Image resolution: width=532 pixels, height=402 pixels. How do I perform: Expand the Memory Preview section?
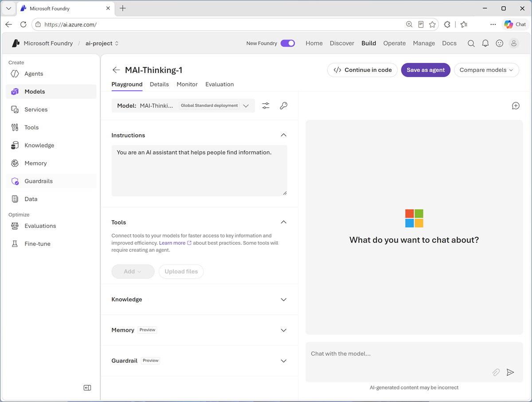pos(284,330)
